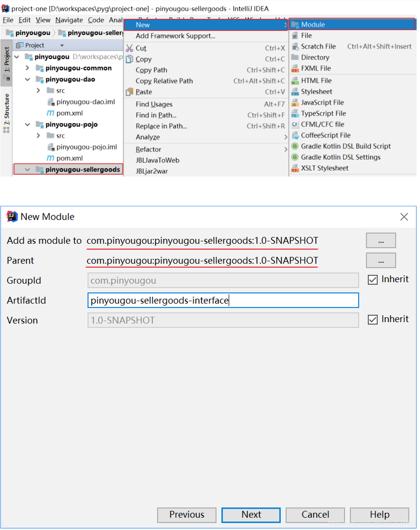The height and width of the screenshot is (530, 420).
Task: Choose Add Framework Support from context menu
Action: (206, 36)
